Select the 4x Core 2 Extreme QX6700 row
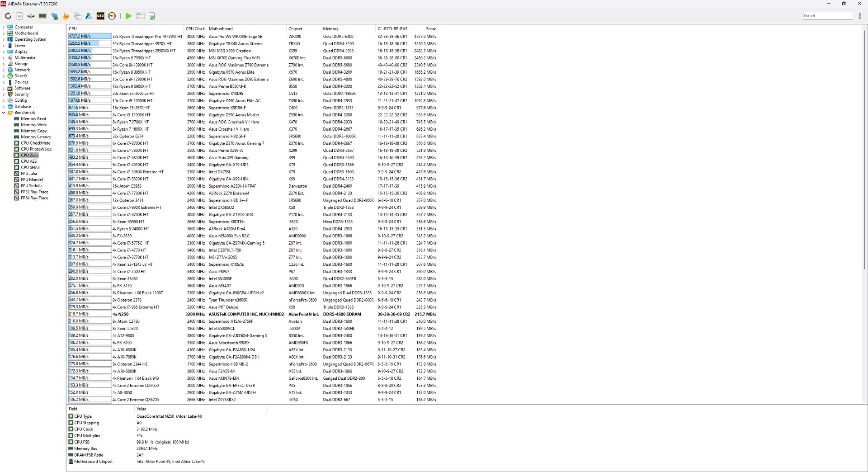This screenshot has height=472, width=868. (252, 400)
